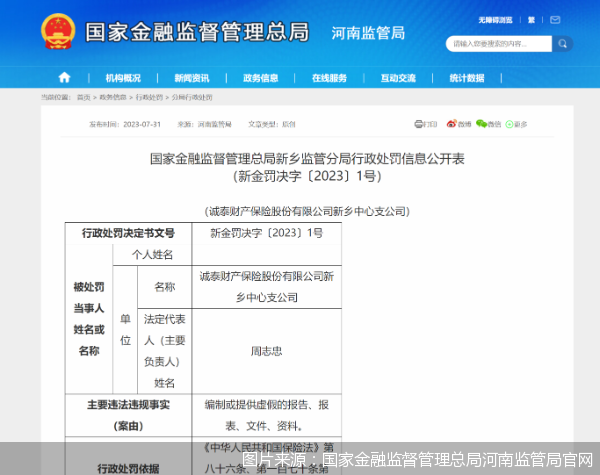Click the 行政处罚决定书文号 table header cell
This screenshot has height=475, width=600.
(128, 233)
